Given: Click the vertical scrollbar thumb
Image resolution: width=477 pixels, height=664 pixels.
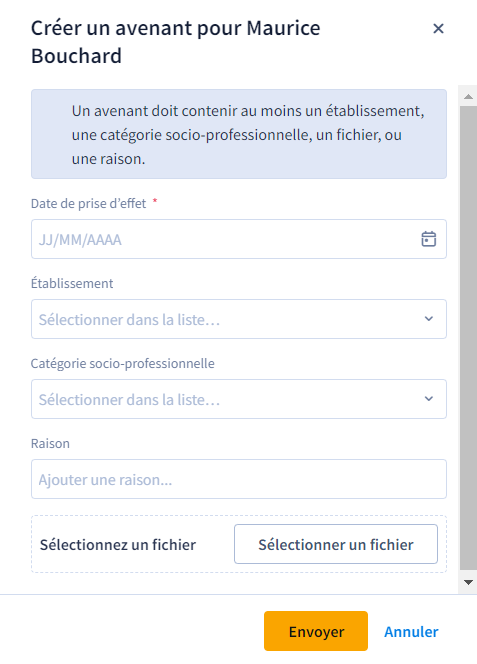Looking at the screenshot, I should 468,338.
